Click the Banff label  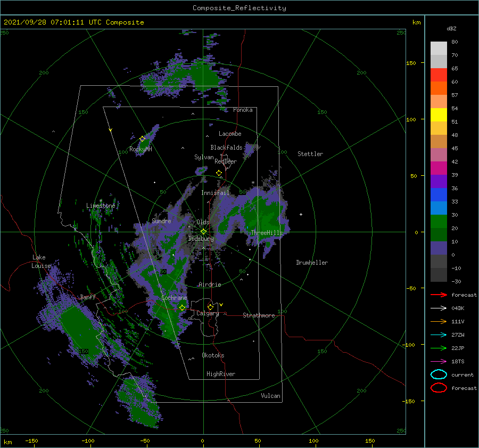(x=88, y=297)
